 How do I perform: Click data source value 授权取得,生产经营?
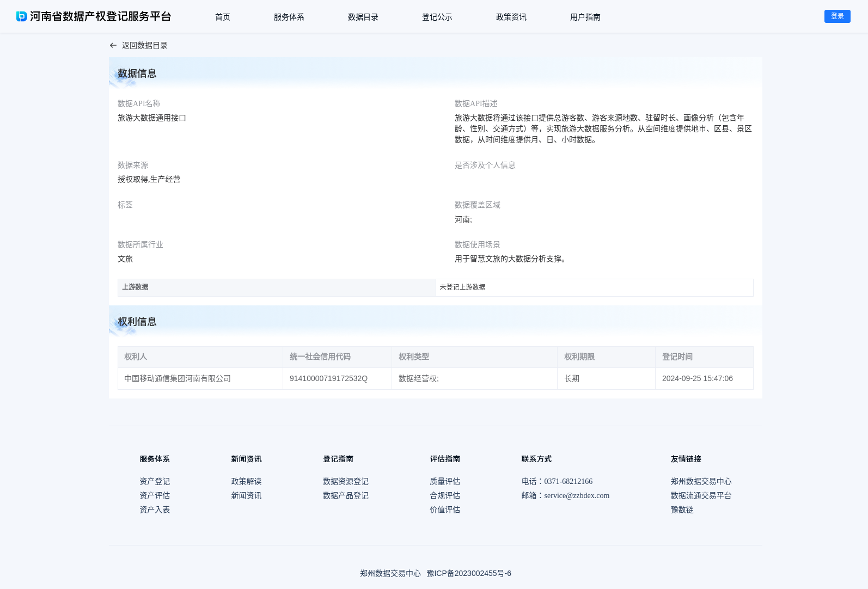point(149,179)
